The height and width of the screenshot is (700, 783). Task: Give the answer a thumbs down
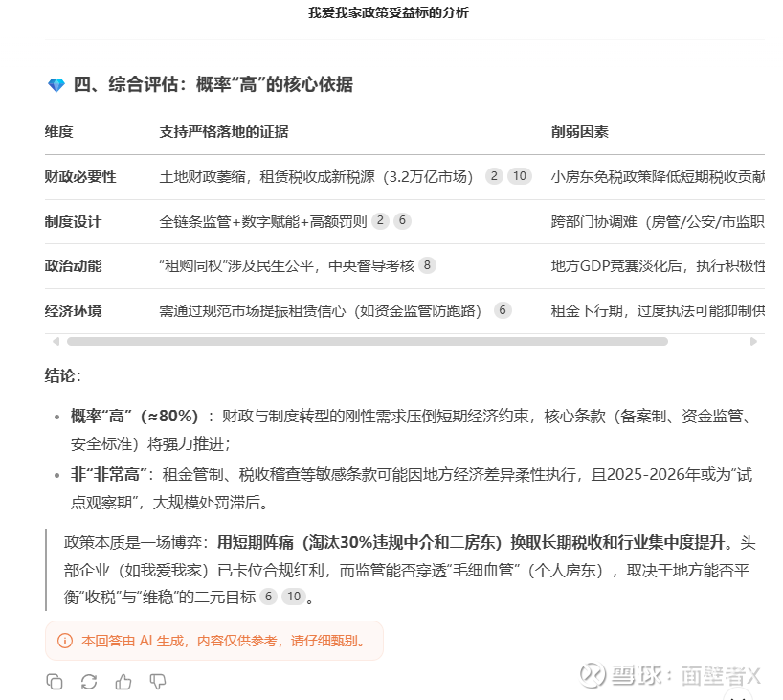click(158, 682)
